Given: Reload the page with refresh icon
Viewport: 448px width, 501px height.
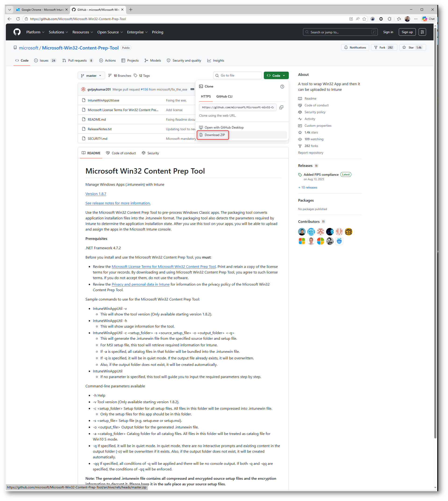Looking at the screenshot, I should coord(18,19).
